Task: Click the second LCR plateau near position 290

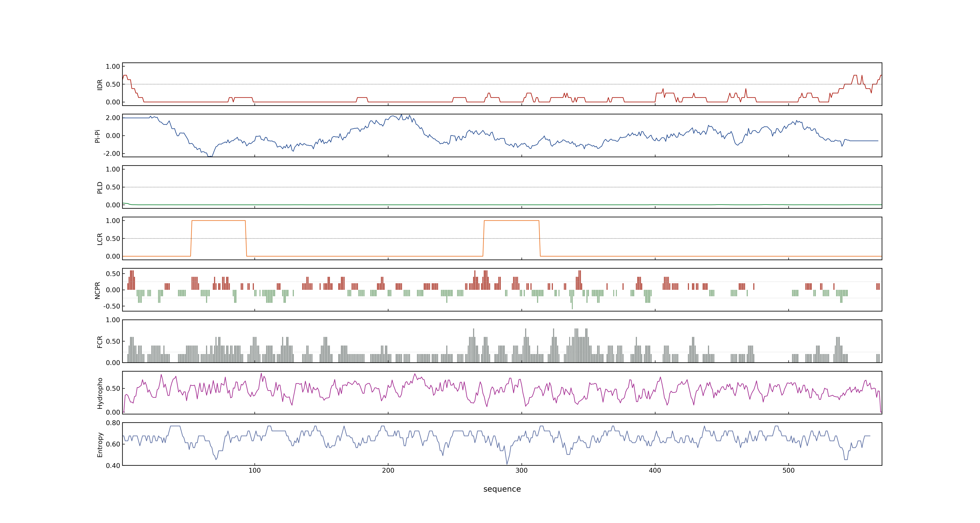Action: [511, 220]
